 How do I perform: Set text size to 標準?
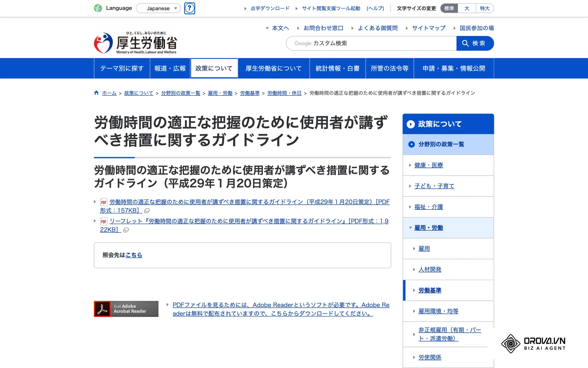click(x=449, y=8)
